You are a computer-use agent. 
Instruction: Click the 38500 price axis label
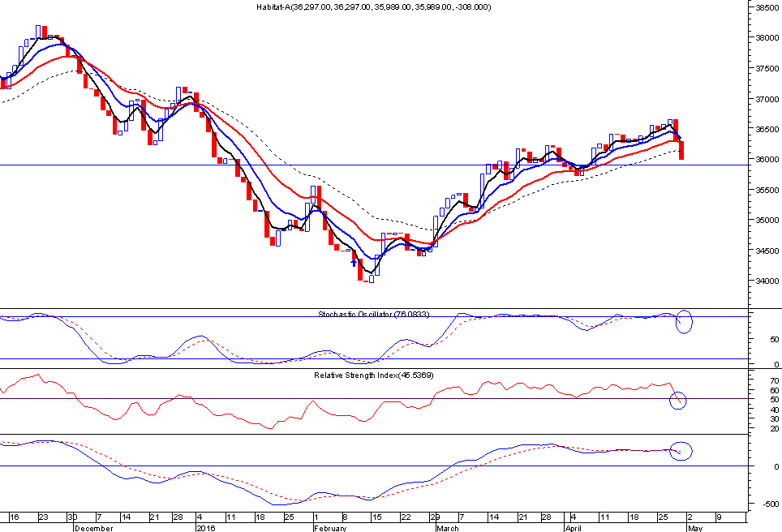tap(767, 7)
